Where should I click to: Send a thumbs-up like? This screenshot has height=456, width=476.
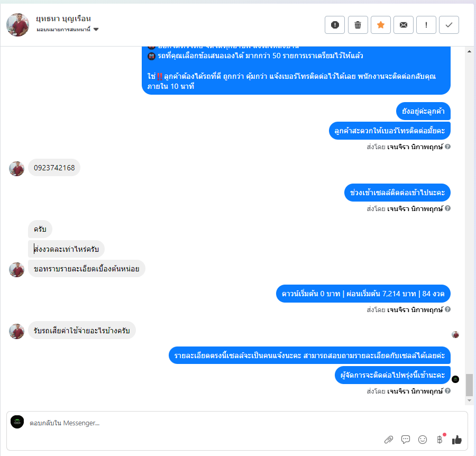(456, 439)
